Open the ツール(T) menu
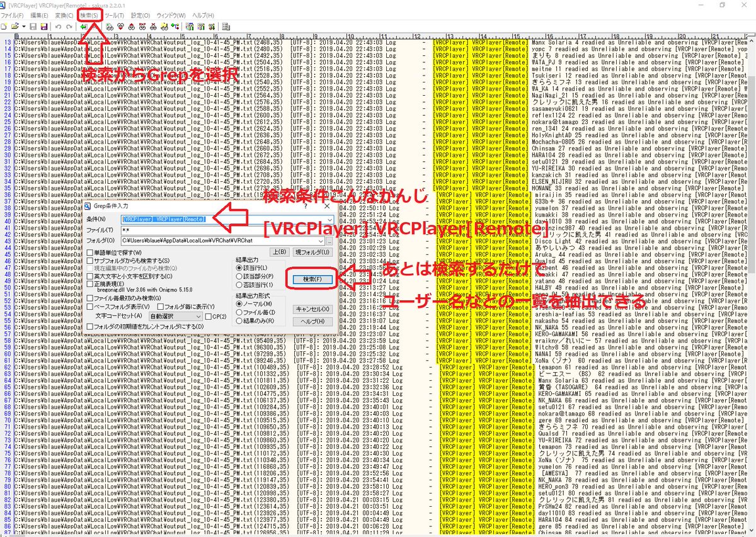This screenshot has height=537, width=756. click(114, 14)
